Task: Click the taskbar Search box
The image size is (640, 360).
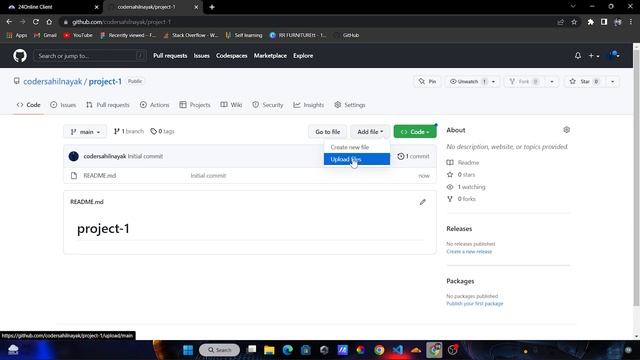Action: tap(220, 350)
